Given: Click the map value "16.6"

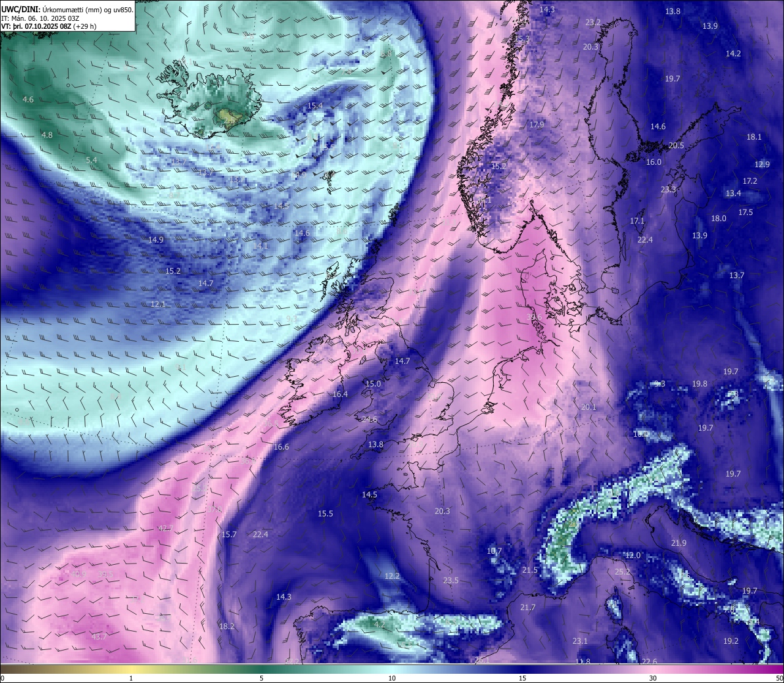Looking at the screenshot, I should pyautogui.click(x=281, y=447).
